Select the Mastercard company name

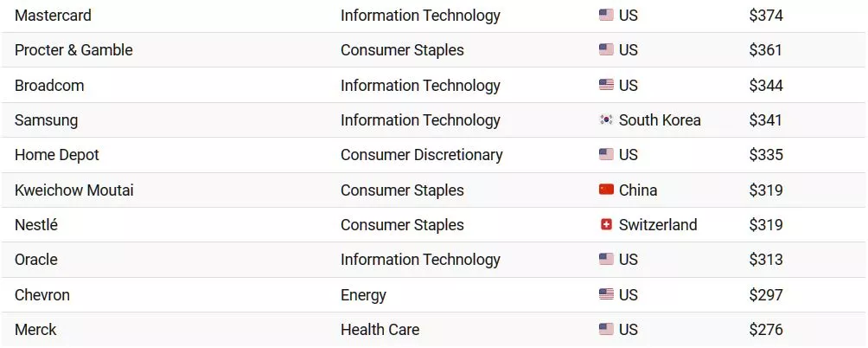53,16
